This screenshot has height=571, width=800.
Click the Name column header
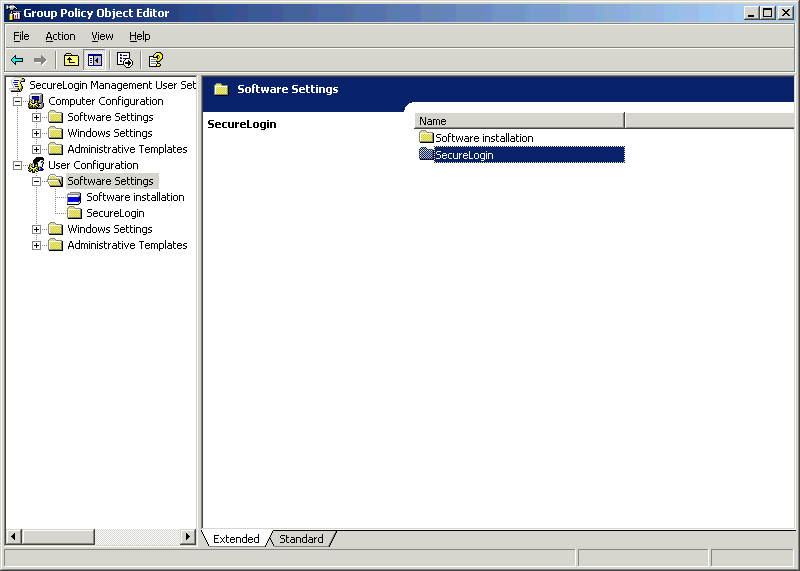pyautogui.click(x=519, y=121)
